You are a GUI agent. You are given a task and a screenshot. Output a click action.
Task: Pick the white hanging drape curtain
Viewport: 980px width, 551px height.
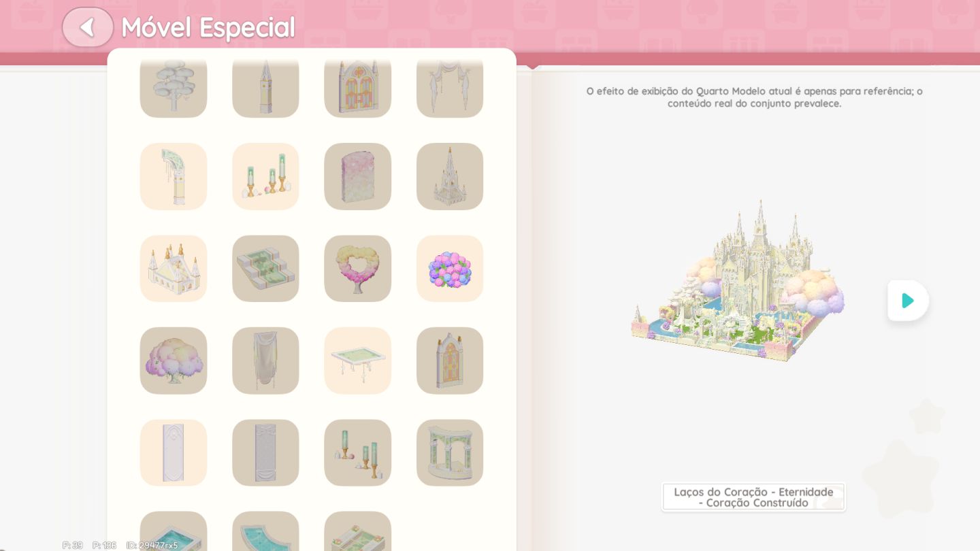265,361
